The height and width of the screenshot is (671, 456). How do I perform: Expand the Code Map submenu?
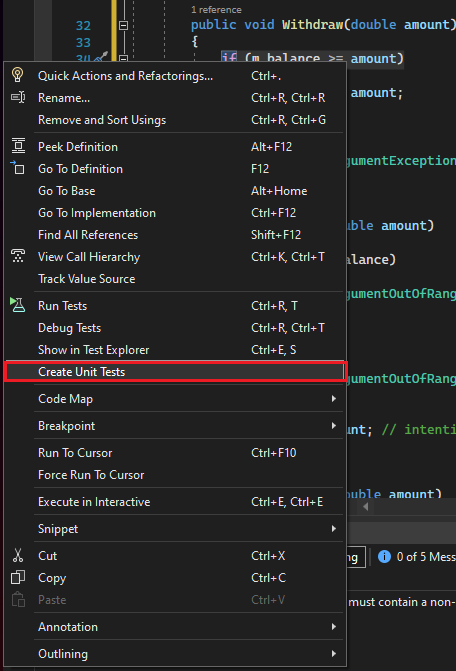click(333, 399)
